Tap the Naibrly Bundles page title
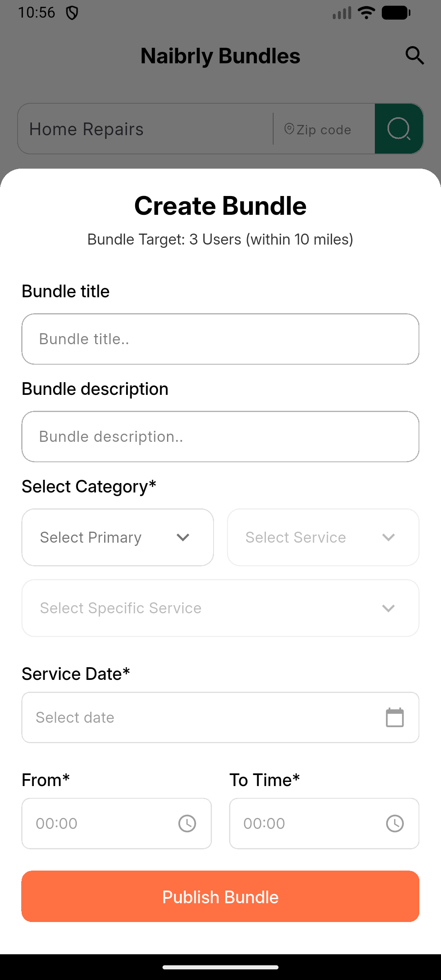 point(220,56)
